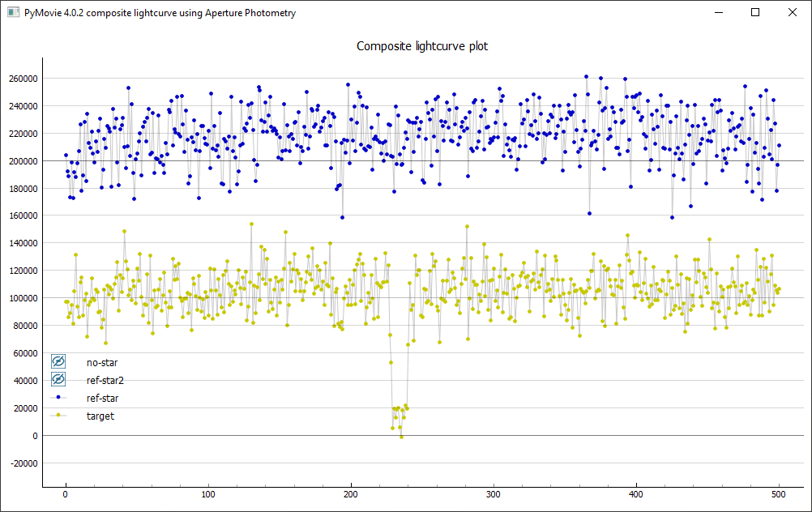The width and height of the screenshot is (812, 512).
Task: Click the 500 tick on x-axis
Action: [779, 495]
